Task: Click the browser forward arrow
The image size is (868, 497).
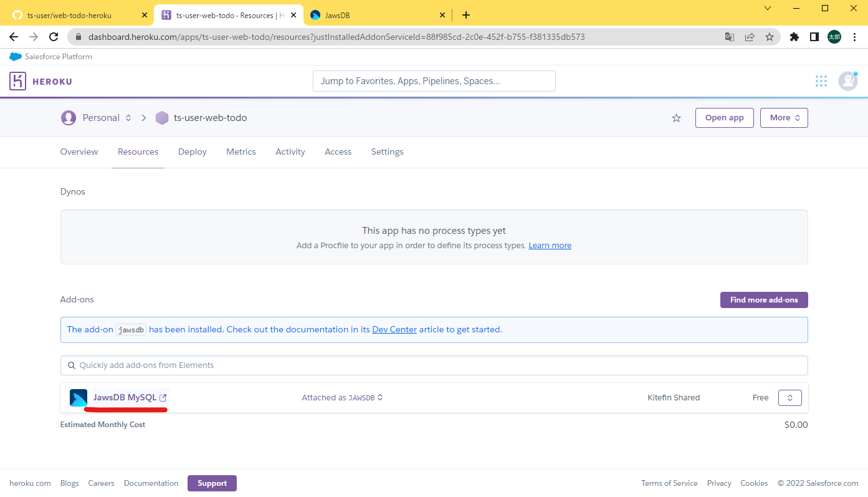Action: point(34,37)
